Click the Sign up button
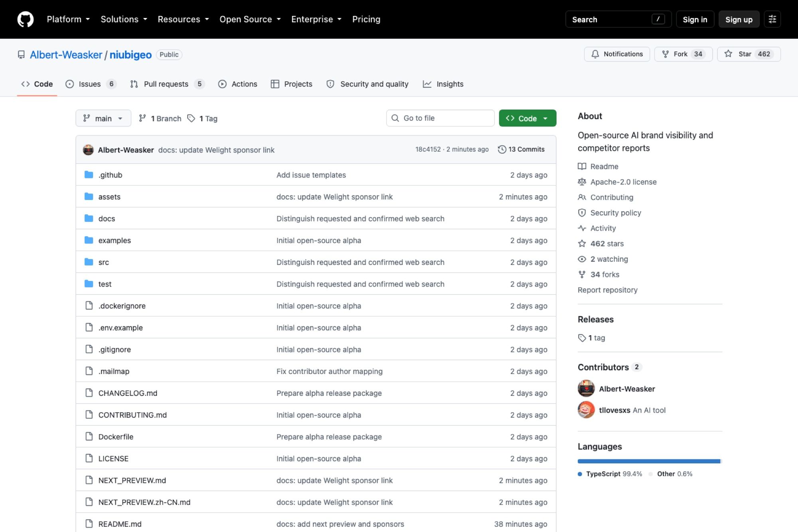The image size is (798, 532). point(739,19)
